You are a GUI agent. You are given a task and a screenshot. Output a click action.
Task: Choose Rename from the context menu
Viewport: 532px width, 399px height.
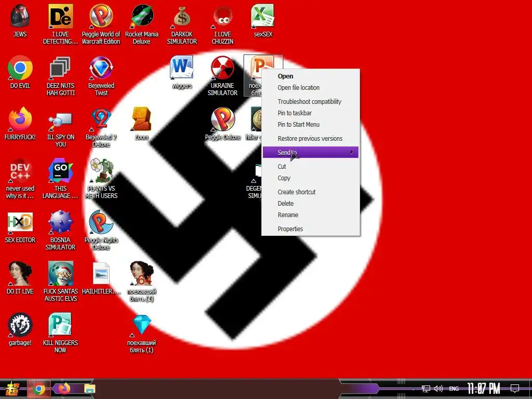pos(311,215)
